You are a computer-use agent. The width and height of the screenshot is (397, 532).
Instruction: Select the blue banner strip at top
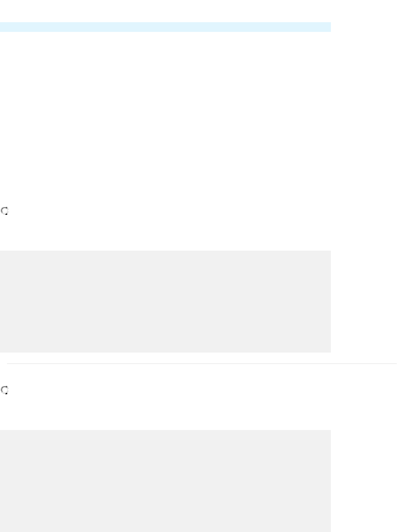pyautogui.click(x=165, y=27)
